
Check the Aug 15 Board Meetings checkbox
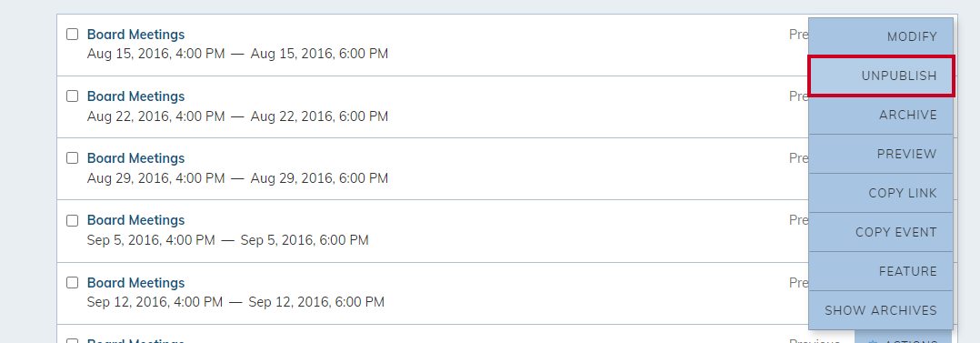(x=73, y=34)
